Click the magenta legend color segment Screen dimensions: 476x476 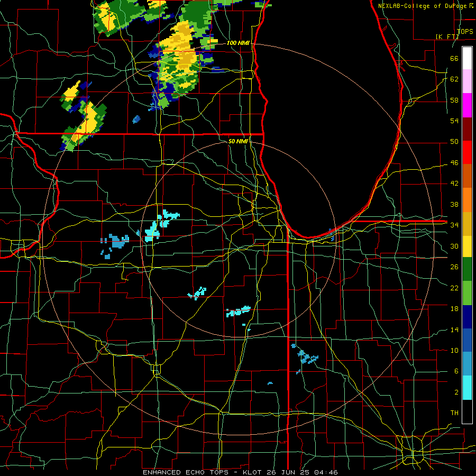click(x=467, y=105)
